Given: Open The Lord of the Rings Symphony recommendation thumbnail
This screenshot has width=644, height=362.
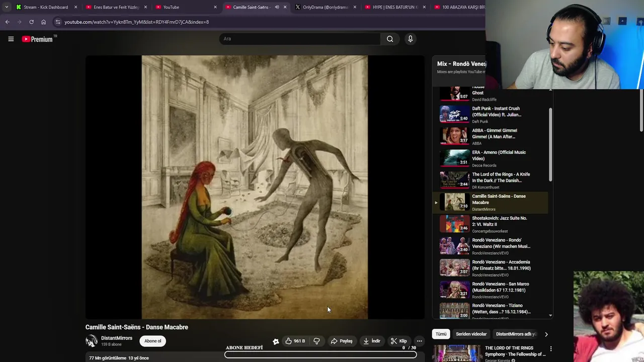Looking at the screenshot, I should point(457,353).
